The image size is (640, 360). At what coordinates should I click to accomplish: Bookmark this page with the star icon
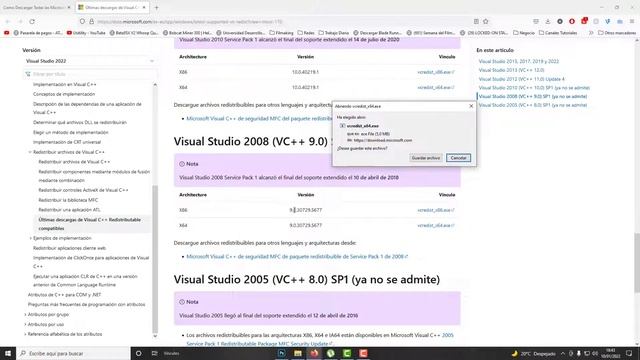coord(486,22)
